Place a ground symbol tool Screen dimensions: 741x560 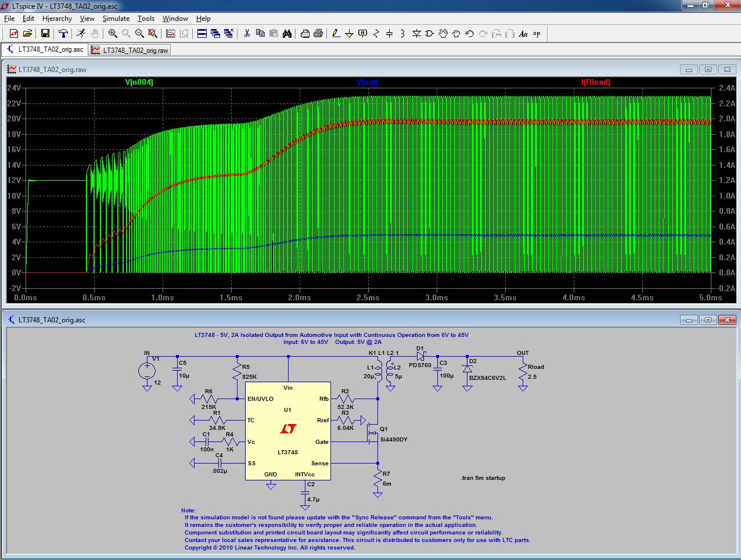(x=350, y=34)
